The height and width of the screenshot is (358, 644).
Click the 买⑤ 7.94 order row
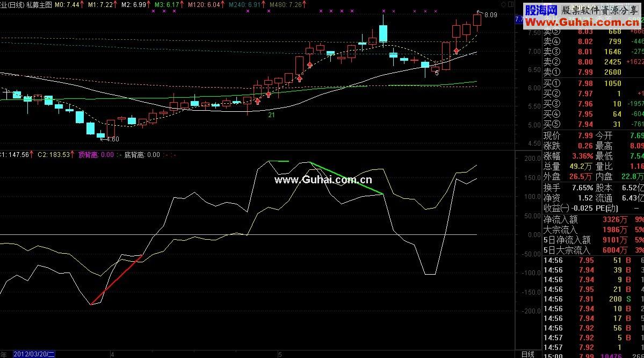point(593,124)
